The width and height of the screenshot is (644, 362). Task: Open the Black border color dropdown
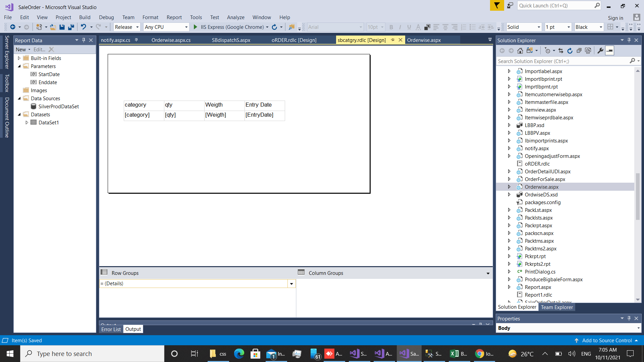click(601, 27)
